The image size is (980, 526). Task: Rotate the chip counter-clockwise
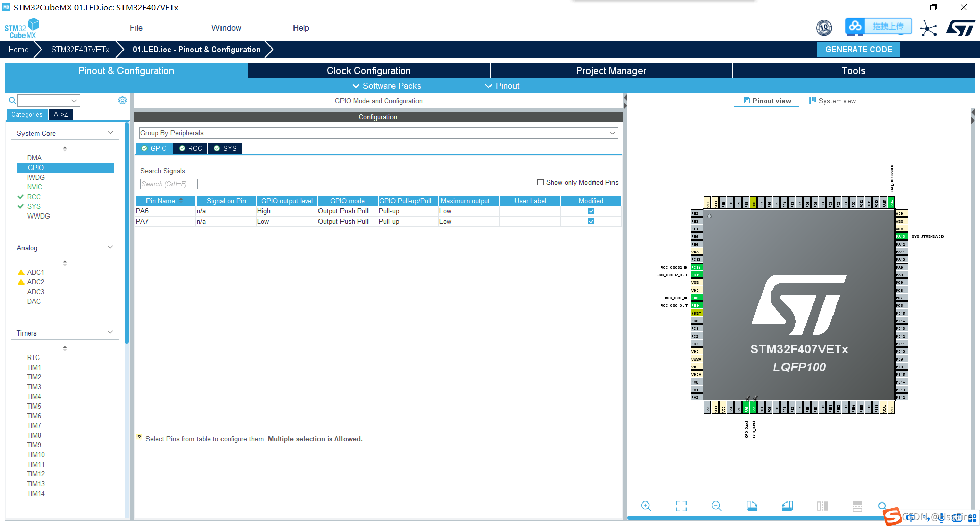(787, 506)
